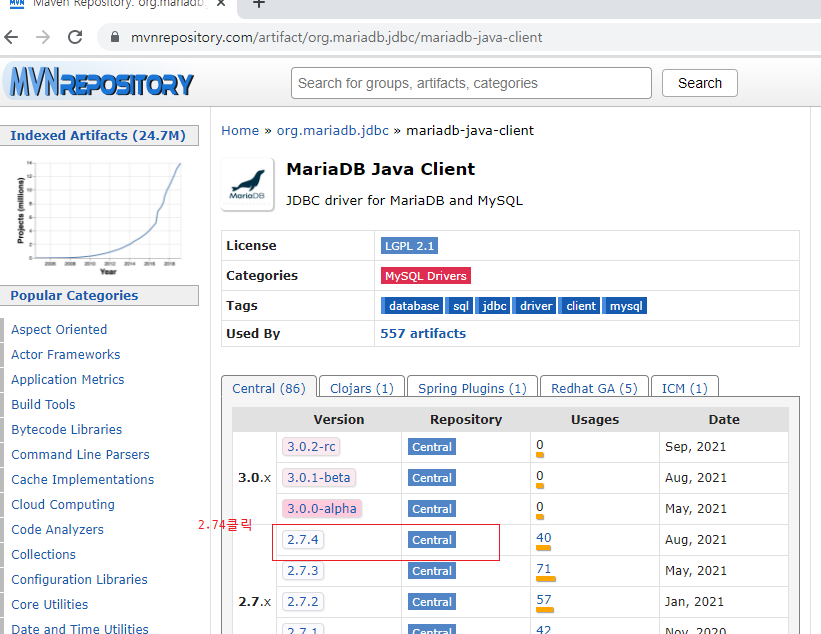Open a new browser tab with plus
Image resolution: width=821 pixels, height=634 pixels.
(x=259, y=4)
